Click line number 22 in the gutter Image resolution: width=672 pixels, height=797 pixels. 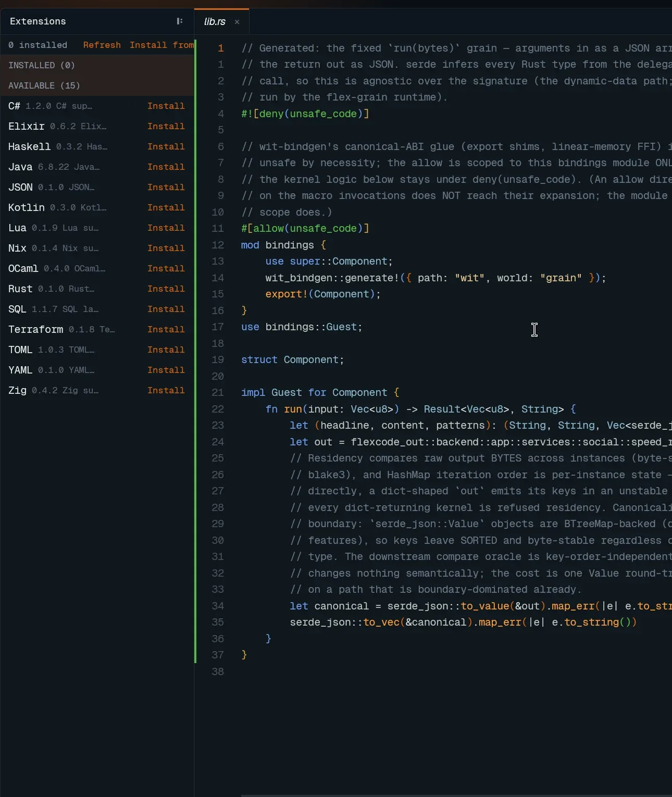pyautogui.click(x=218, y=409)
